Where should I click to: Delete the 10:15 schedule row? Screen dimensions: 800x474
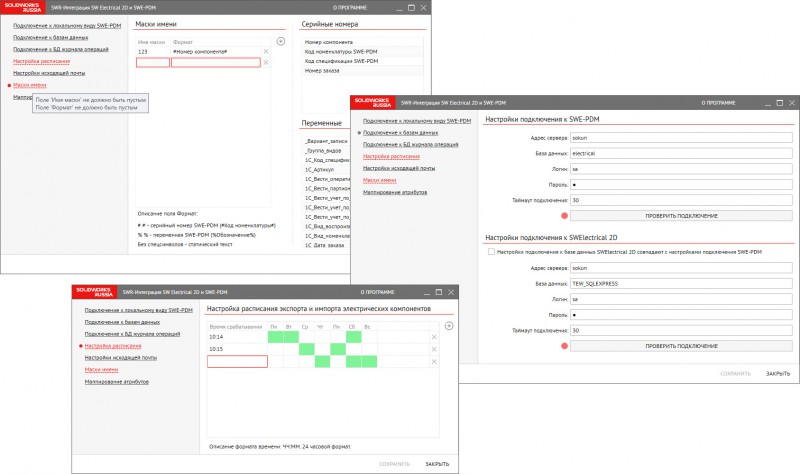click(434, 349)
